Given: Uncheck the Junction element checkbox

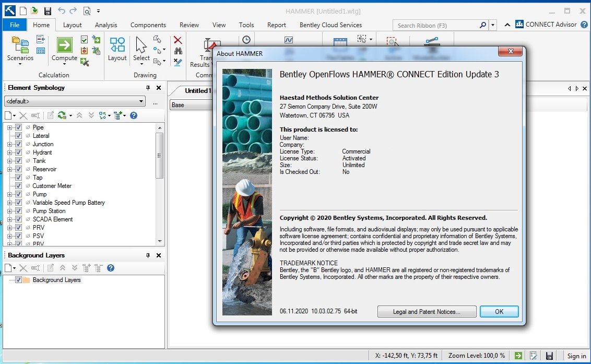Looking at the screenshot, I should (x=18, y=144).
